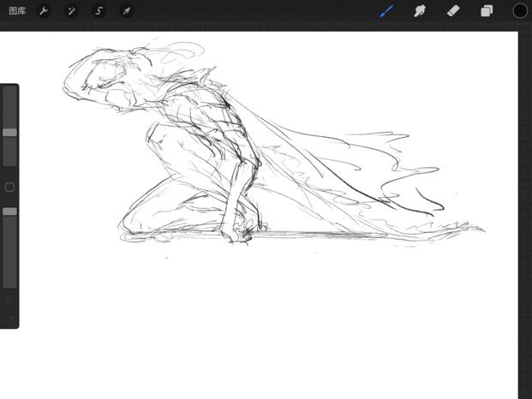
Task: Adjust the brush opacity slider handle
Action: pos(9,211)
